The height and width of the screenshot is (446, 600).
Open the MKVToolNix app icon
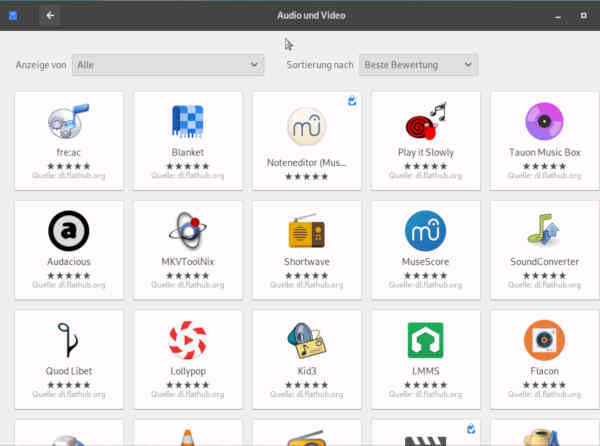[188, 230]
